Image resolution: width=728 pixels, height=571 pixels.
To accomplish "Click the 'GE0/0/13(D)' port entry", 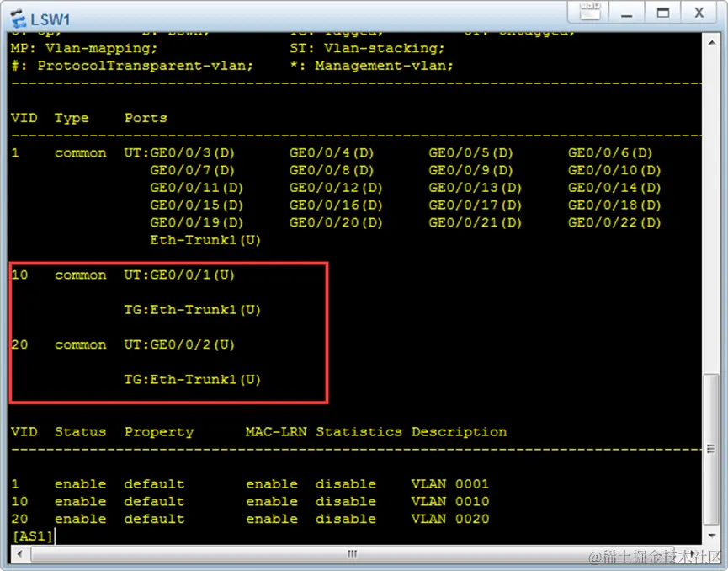I will pyautogui.click(x=475, y=188).
